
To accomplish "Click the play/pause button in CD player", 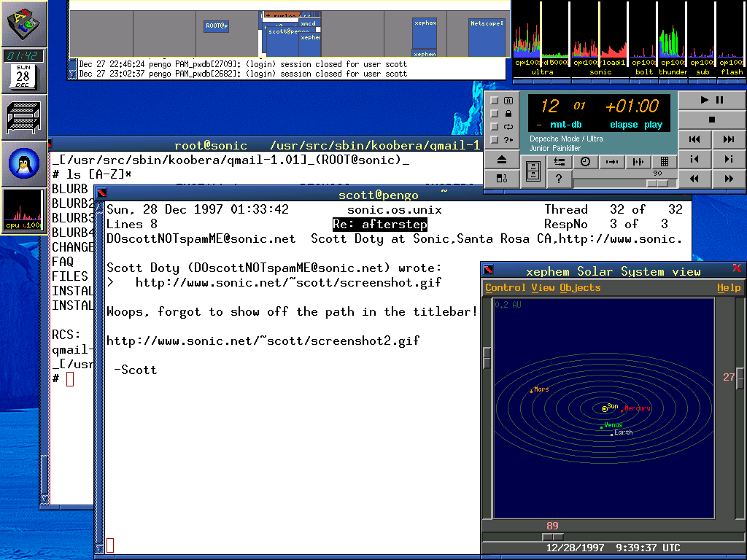I will coord(712,100).
